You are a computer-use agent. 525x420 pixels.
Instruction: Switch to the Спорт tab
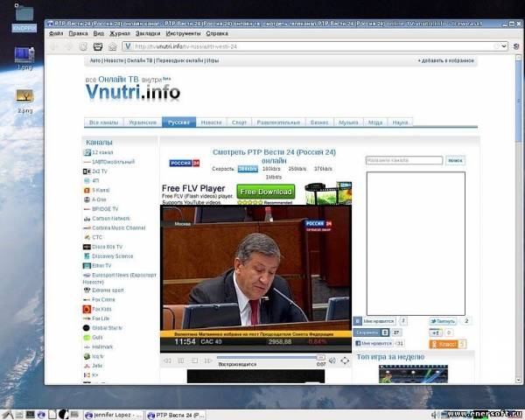click(239, 122)
